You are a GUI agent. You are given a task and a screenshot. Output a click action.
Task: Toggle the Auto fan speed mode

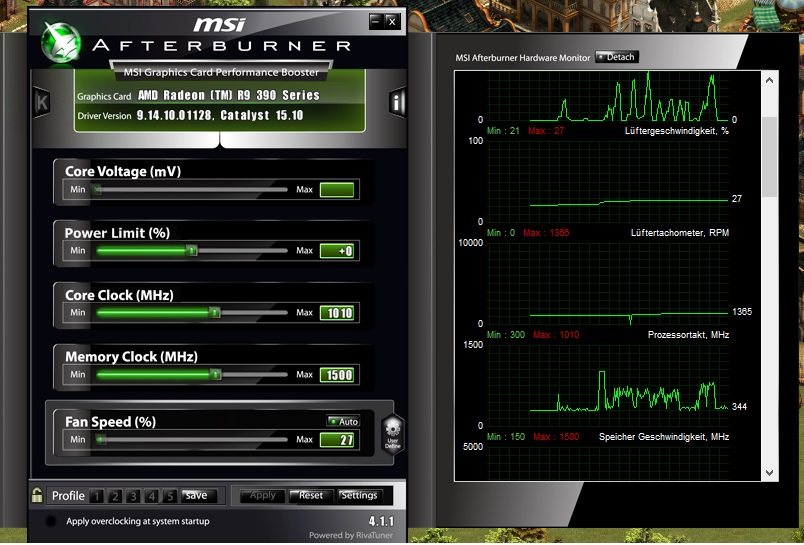[343, 421]
